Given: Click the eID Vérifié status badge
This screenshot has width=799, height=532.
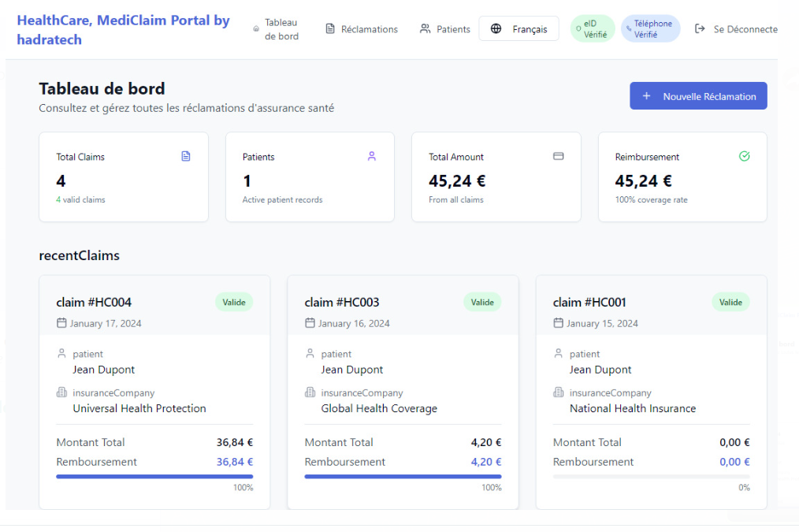Looking at the screenshot, I should (x=593, y=29).
